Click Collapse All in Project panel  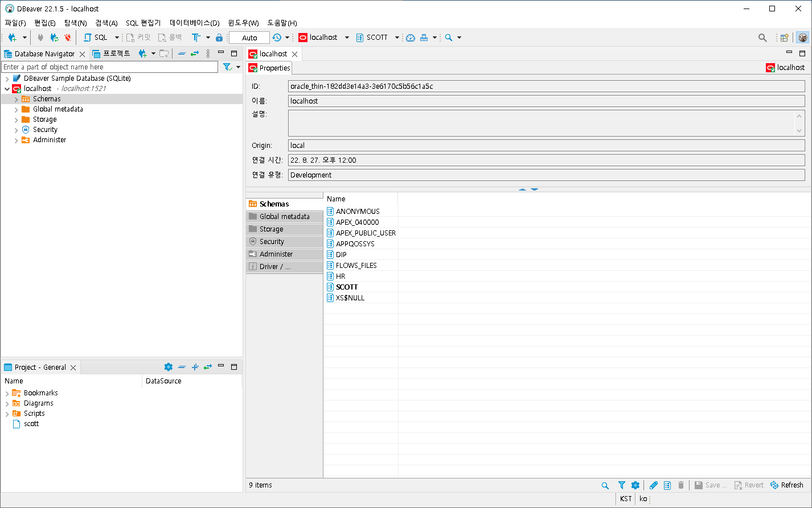[182, 367]
